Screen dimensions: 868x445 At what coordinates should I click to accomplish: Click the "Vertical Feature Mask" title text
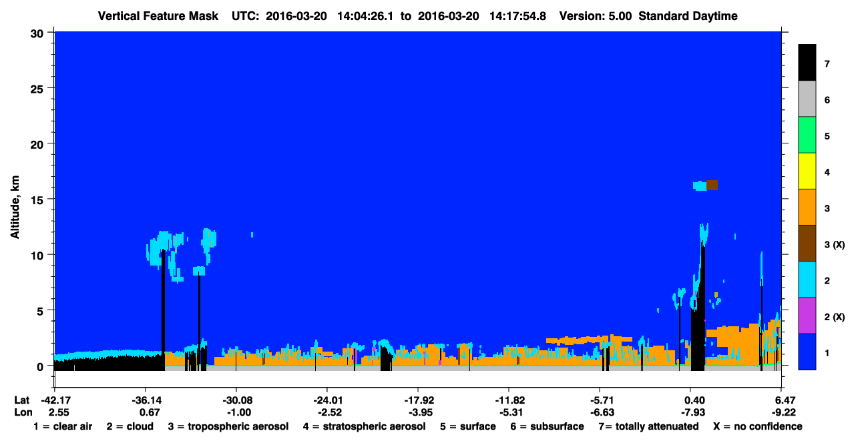pos(158,16)
